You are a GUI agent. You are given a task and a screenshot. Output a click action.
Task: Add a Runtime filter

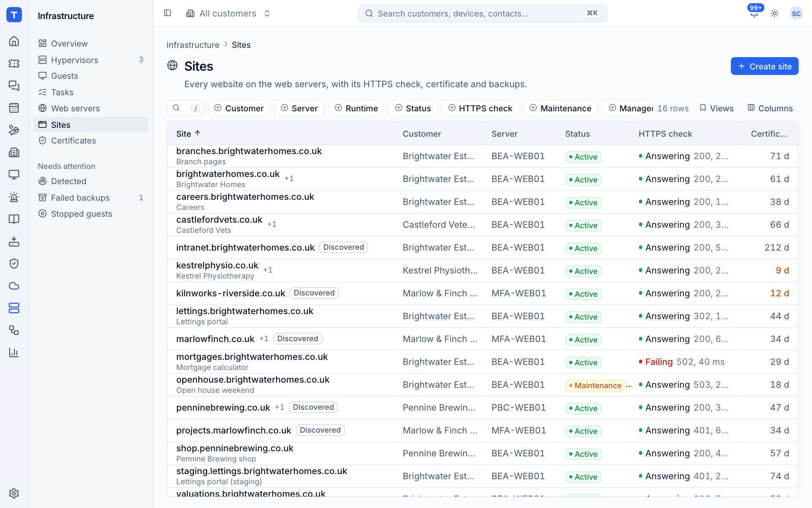coord(356,108)
